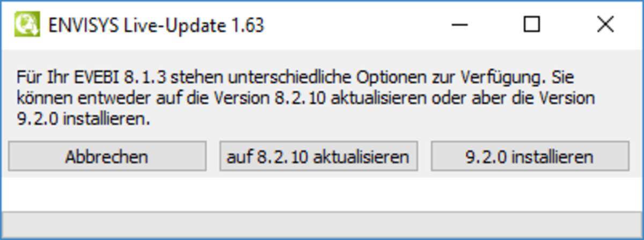The image size is (644, 240).
Task: Minimize the Live-Update window
Action: click(x=458, y=25)
